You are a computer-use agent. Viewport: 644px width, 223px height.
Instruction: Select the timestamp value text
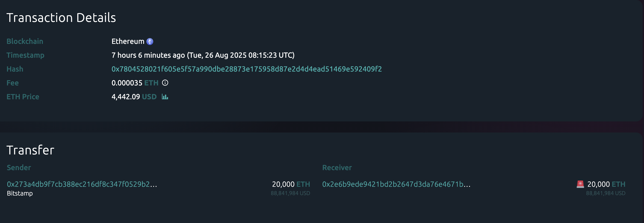pos(203,55)
